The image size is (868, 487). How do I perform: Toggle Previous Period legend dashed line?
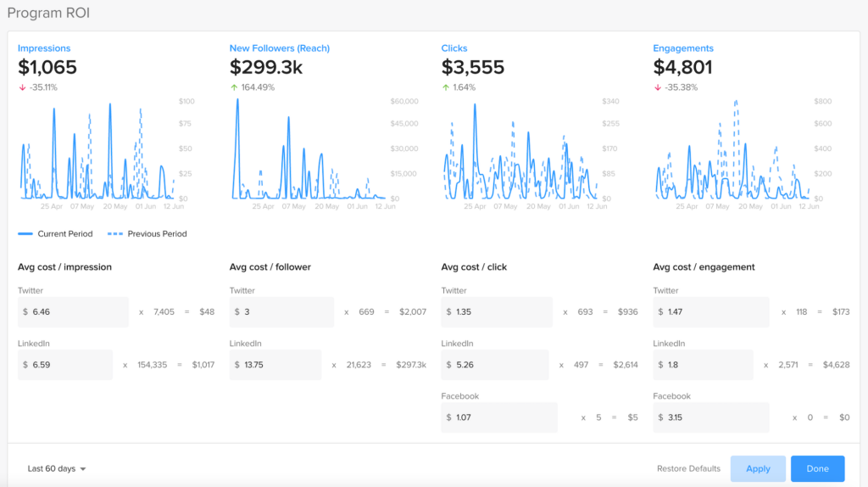tap(115, 233)
